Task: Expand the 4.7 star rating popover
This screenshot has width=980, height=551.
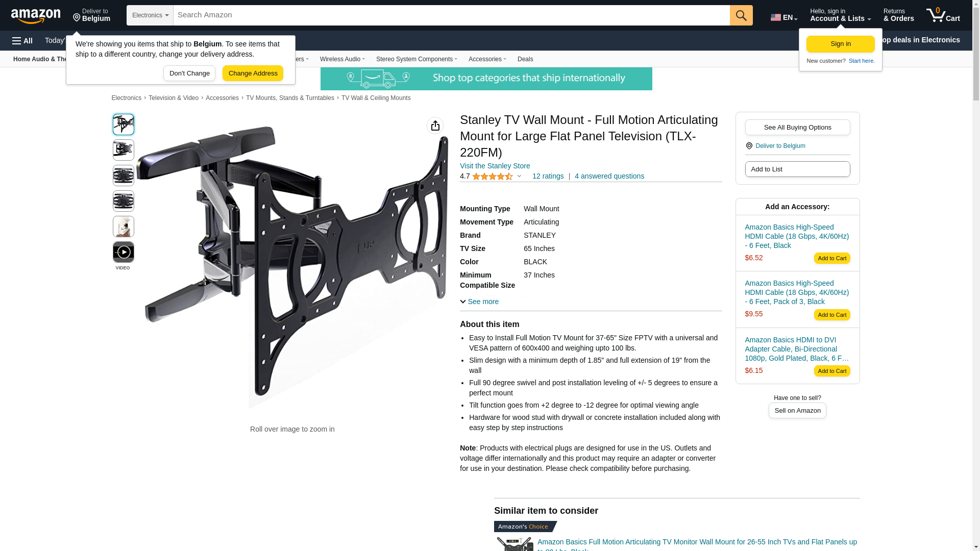Action: [x=491, y=176]
